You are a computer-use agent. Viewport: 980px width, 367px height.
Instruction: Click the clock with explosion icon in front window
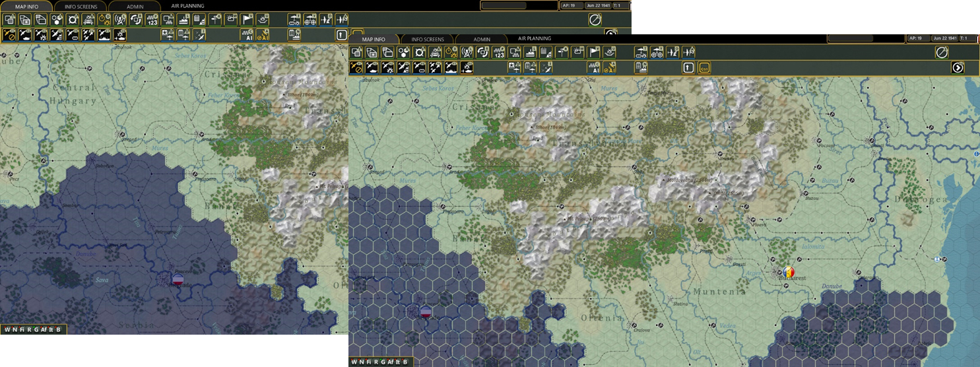click(x=450, y=52)
